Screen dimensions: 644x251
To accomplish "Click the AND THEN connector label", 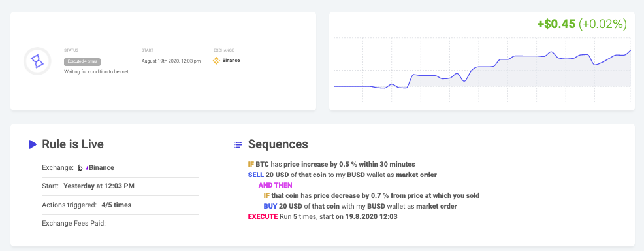I will point(275,185).
